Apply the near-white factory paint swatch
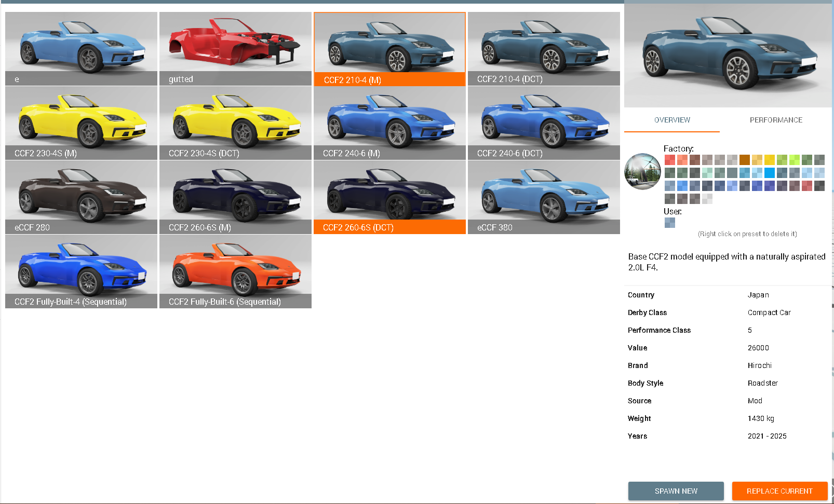Viewport: 834px width, 504px height. (707, 199)
